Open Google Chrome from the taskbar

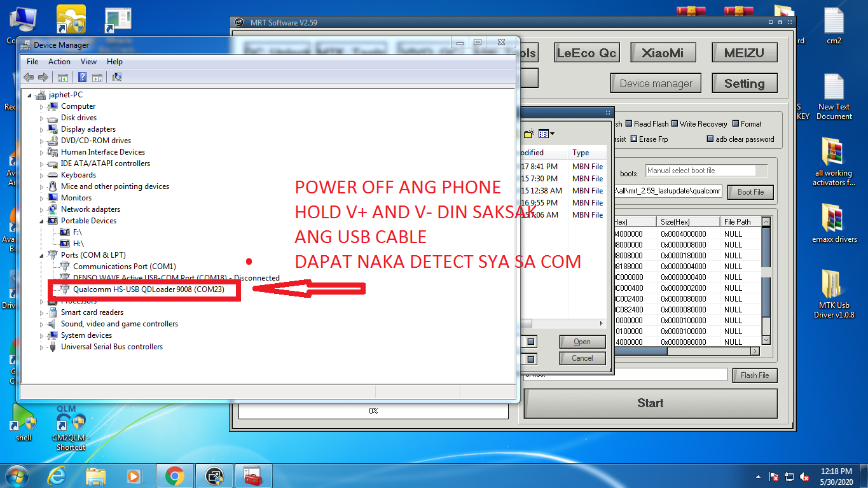coord(174,475)
